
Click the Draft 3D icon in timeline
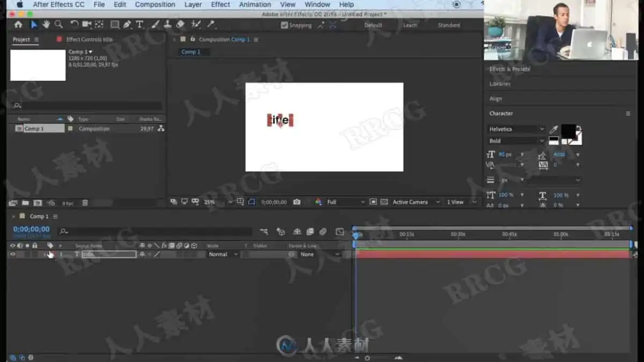[x=281, y=232]
